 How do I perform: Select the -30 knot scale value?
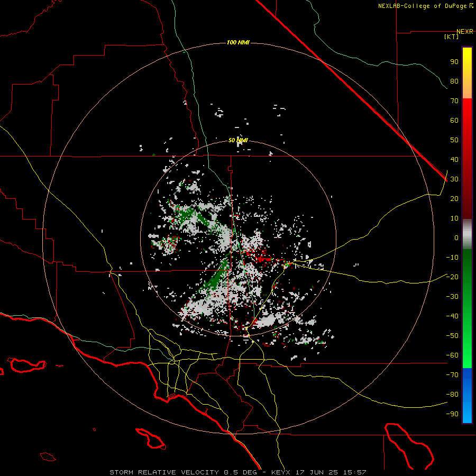click(452, 297)
